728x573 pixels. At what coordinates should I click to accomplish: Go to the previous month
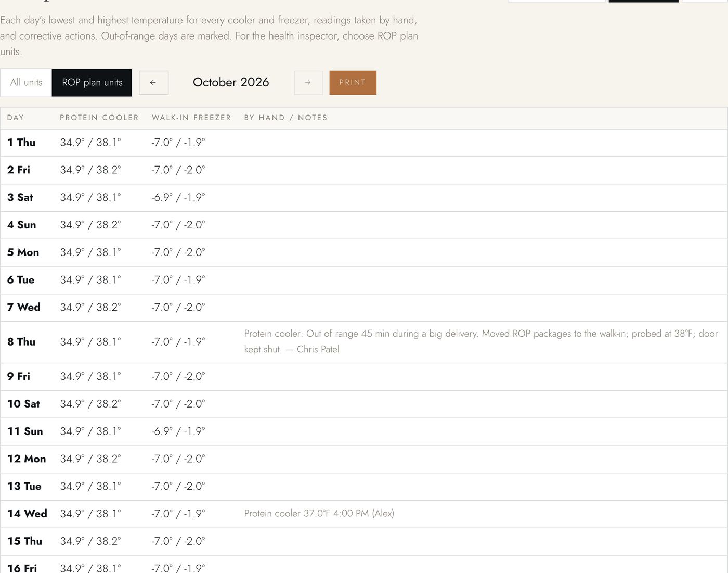tap(153, 83)
